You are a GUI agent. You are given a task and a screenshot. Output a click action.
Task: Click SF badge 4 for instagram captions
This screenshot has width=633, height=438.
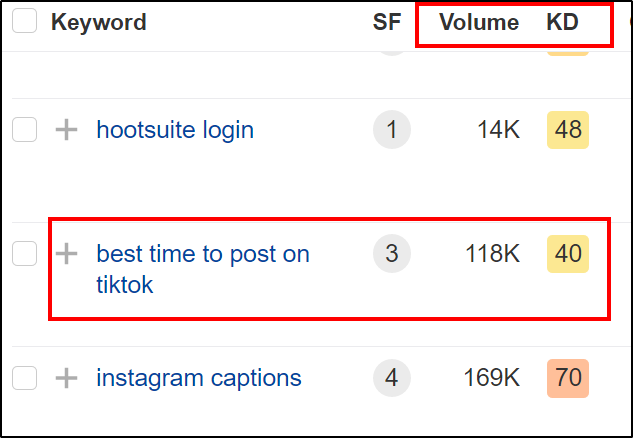391,378
